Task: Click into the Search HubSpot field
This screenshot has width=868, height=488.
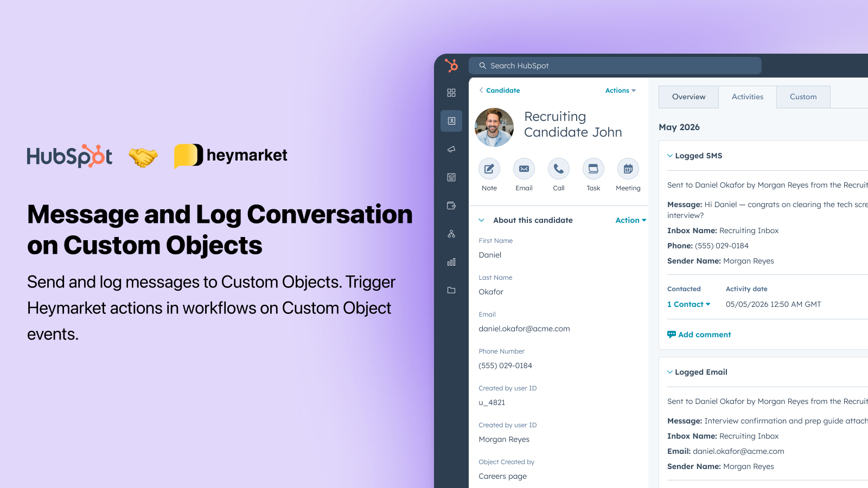Action: coord(615,66)
